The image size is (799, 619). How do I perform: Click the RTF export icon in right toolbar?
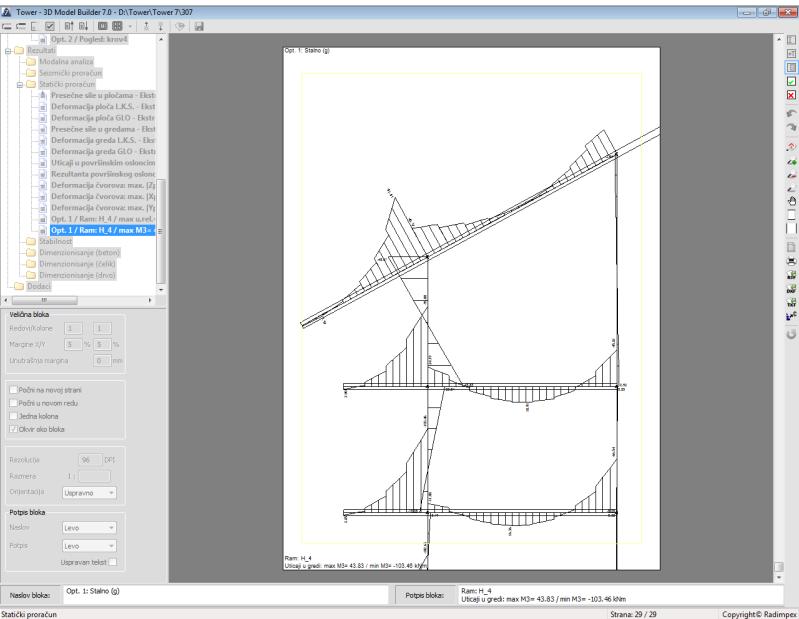point(791,275)
